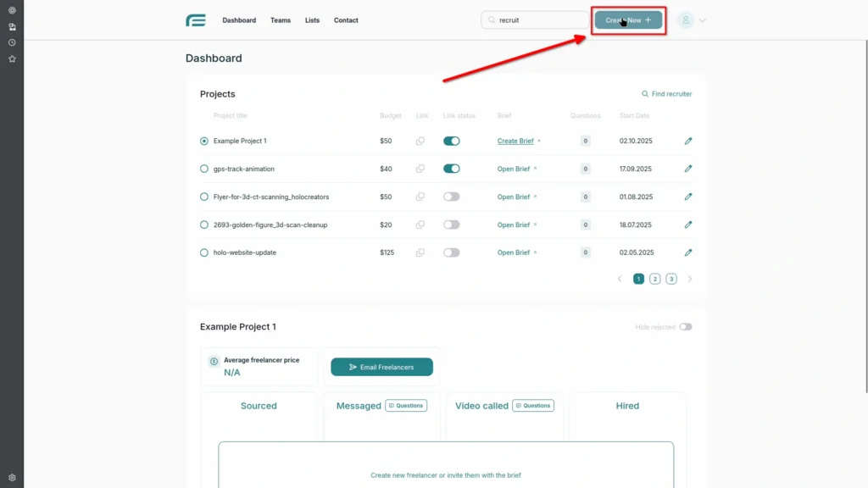Open the Lists section from the navbar
The image size is (868, 488).
click(x=312, y=19)
